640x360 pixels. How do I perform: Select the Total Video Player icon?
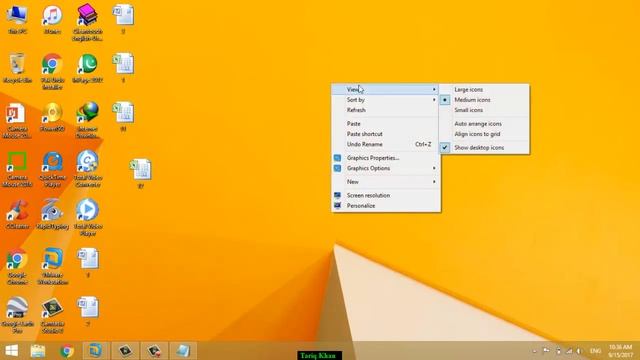coord(87,217)
